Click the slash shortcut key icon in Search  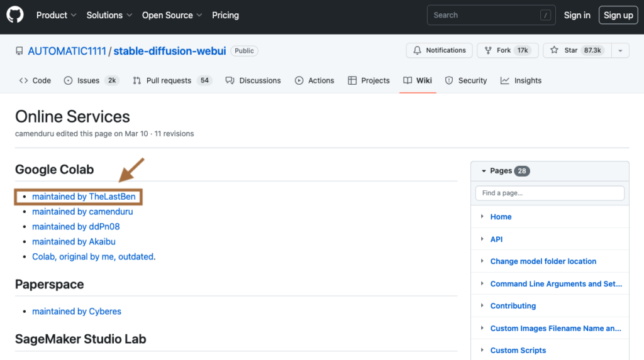tap(545, 15)
